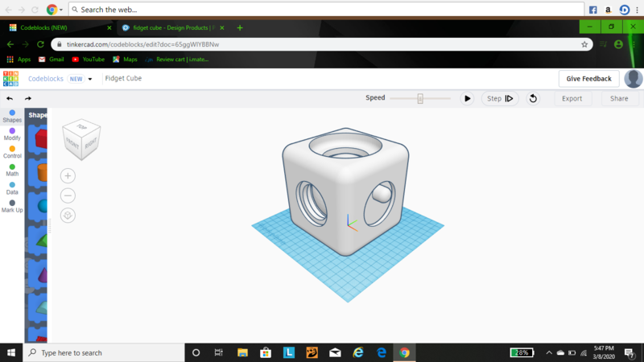
Task: Click the Give Feedback button
Action: (589, 79)
